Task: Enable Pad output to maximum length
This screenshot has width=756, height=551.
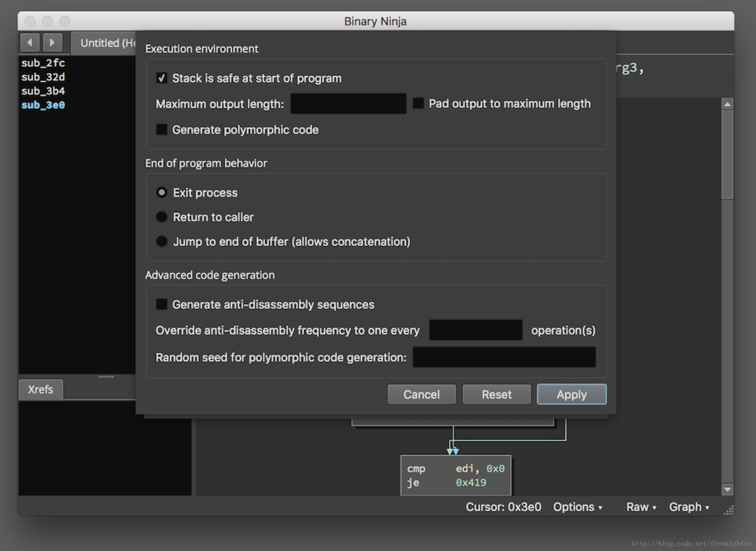Action: click(x=418, y=104)
